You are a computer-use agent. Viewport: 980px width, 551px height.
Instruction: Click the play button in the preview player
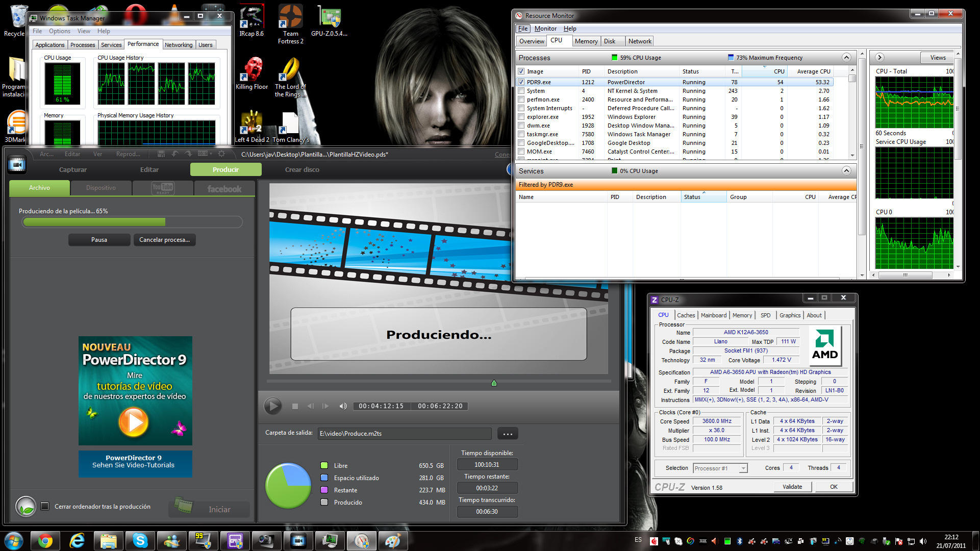272,406
